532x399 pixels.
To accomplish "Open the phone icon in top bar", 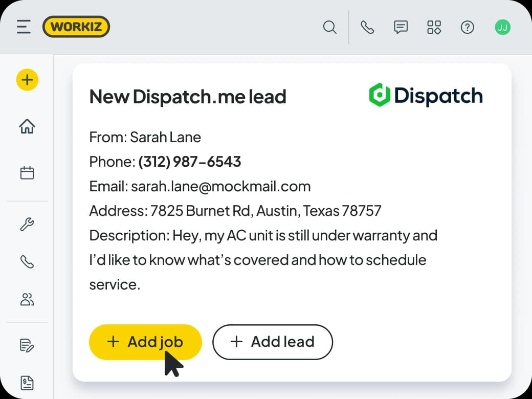I will tap(367, 27).
